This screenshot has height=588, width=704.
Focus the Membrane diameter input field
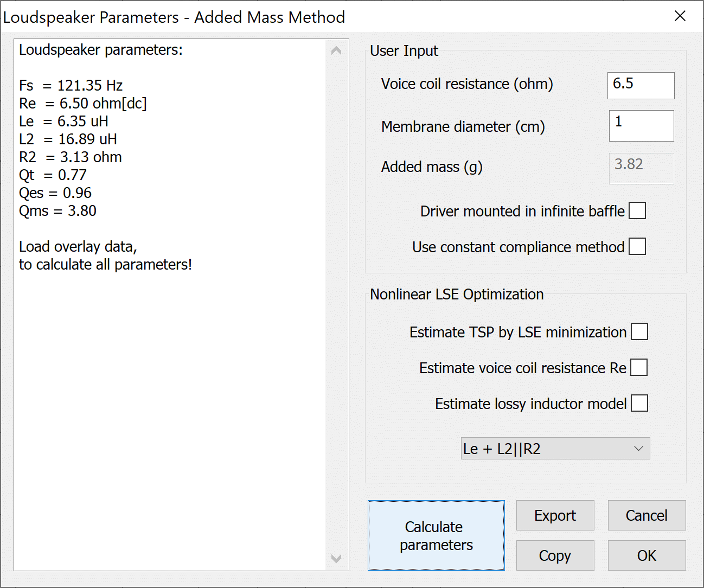pyautogui.click(x=641, y=126)
